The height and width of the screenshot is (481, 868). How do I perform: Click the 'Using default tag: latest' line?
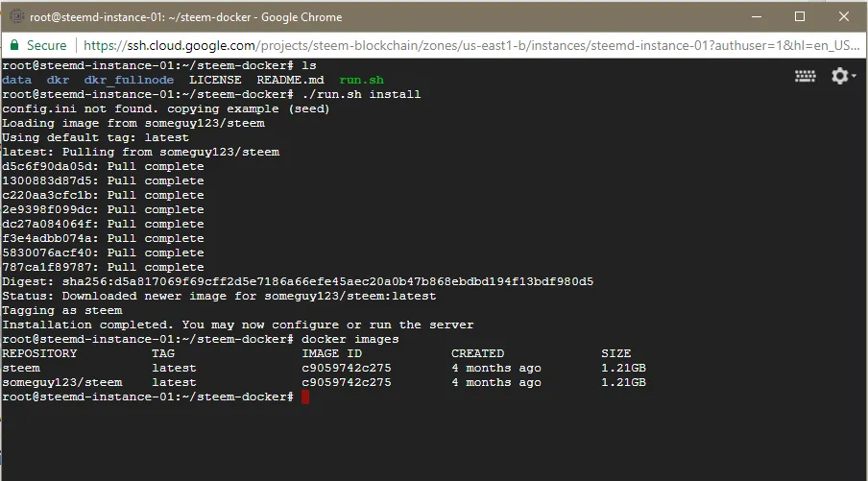95,137
